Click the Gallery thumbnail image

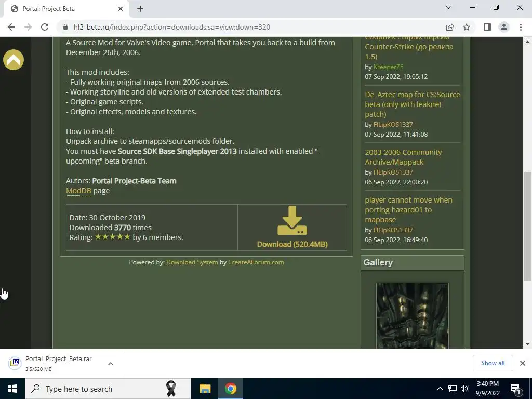[412, 315]
